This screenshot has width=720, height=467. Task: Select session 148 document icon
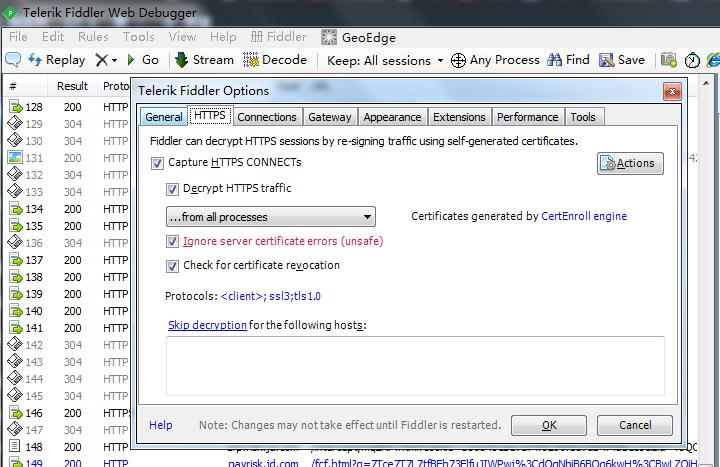click(15, 446)
